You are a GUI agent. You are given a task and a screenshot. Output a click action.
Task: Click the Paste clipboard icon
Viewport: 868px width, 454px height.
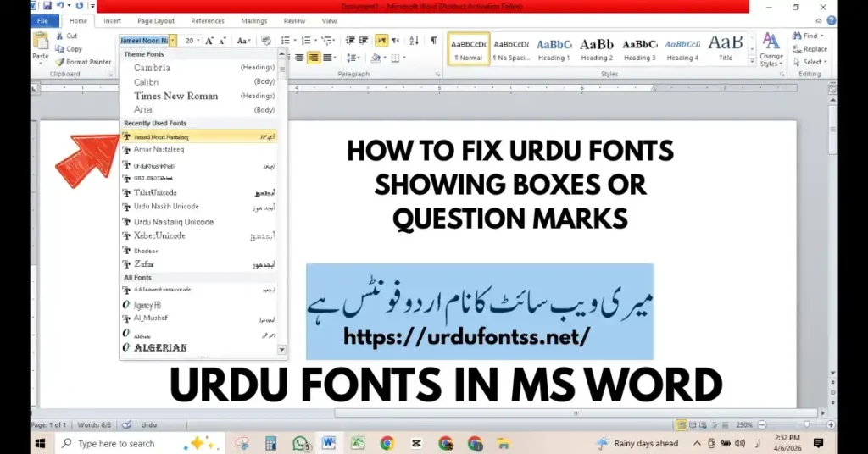tap(41, 42)
